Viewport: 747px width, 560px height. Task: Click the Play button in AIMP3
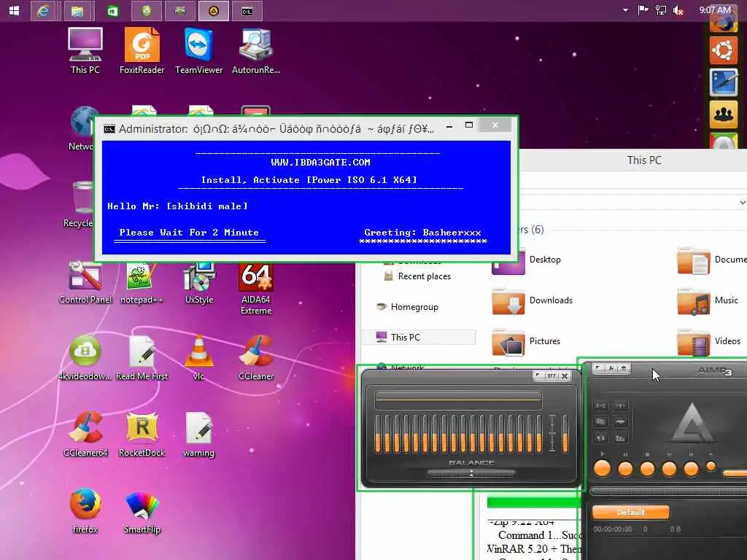point(602,469)
